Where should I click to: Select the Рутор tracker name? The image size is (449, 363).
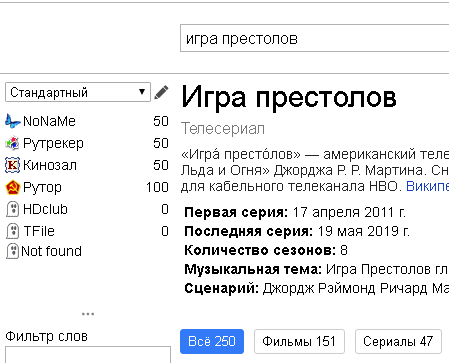click(42, 188)
